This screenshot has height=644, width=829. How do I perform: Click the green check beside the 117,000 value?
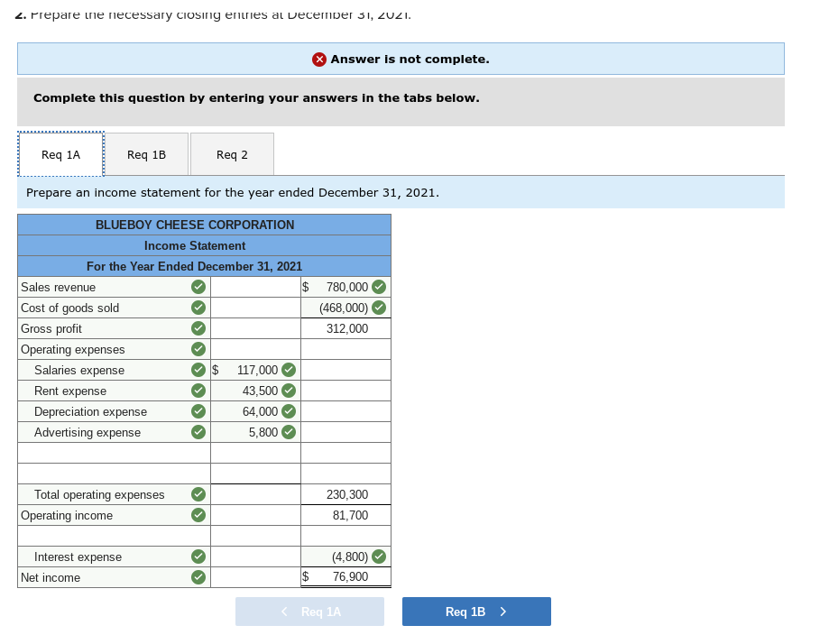tap(289, 370)
